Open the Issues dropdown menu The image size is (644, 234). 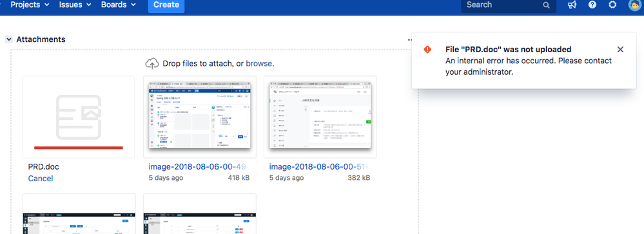point(75,5)
